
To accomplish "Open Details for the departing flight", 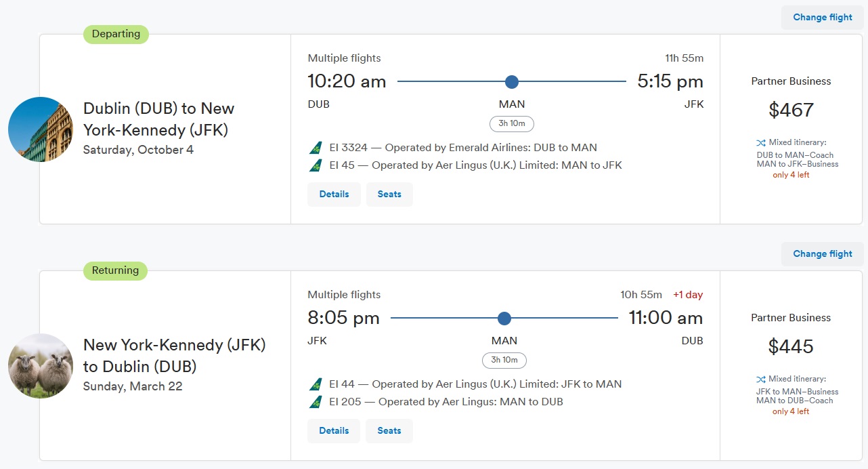I will (x=334, y=195).
